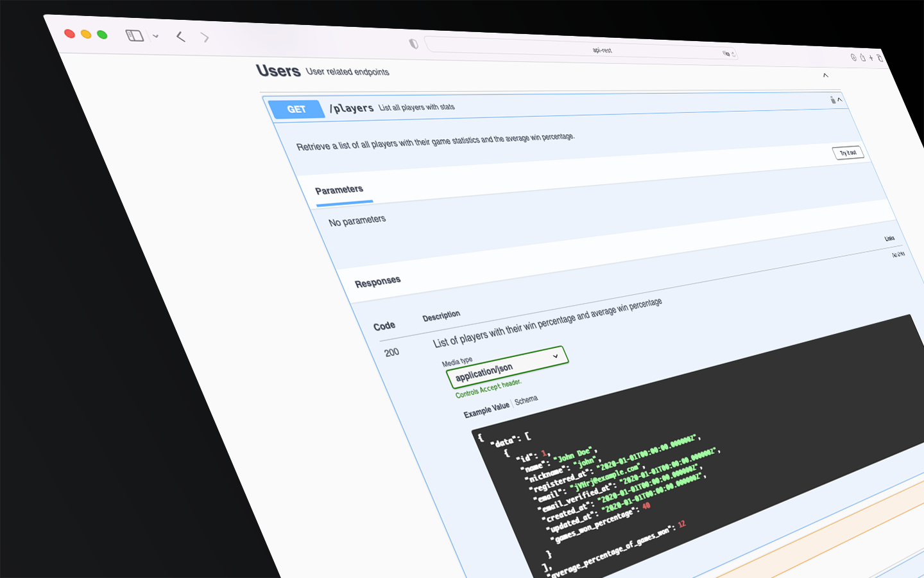Open the sidebar tab group dropdown arrow
Screen dimensions: 924x578
pos(156,37)
